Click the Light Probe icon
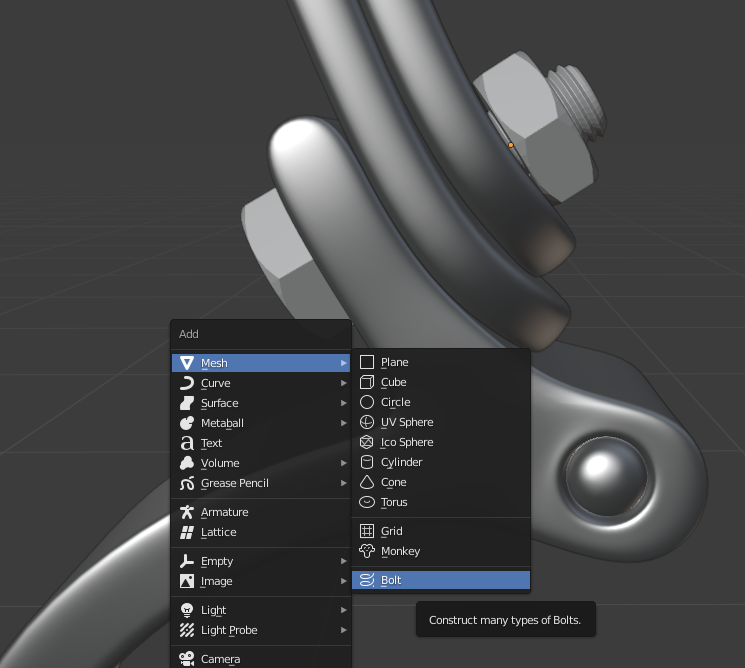This screenshot has height=668, width=745. (x=187, y=630)
